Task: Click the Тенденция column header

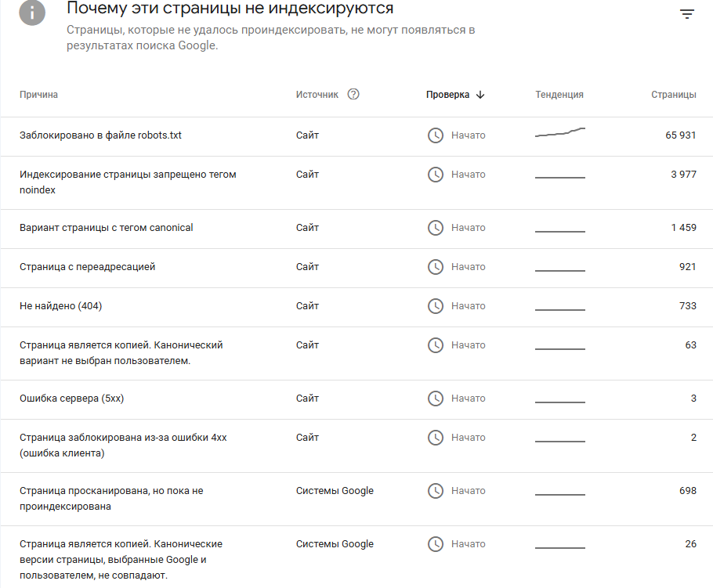Action: pyautogui.click(x=559, y=95)
